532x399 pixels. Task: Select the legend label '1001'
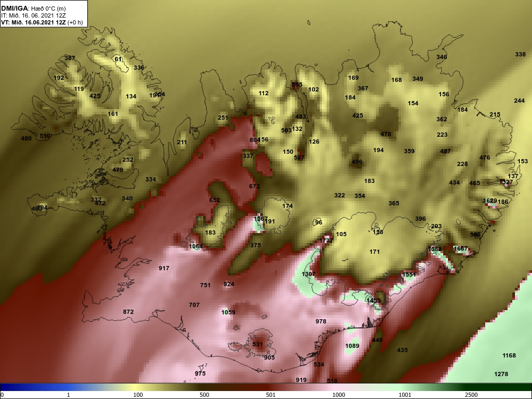click(405, 395)
